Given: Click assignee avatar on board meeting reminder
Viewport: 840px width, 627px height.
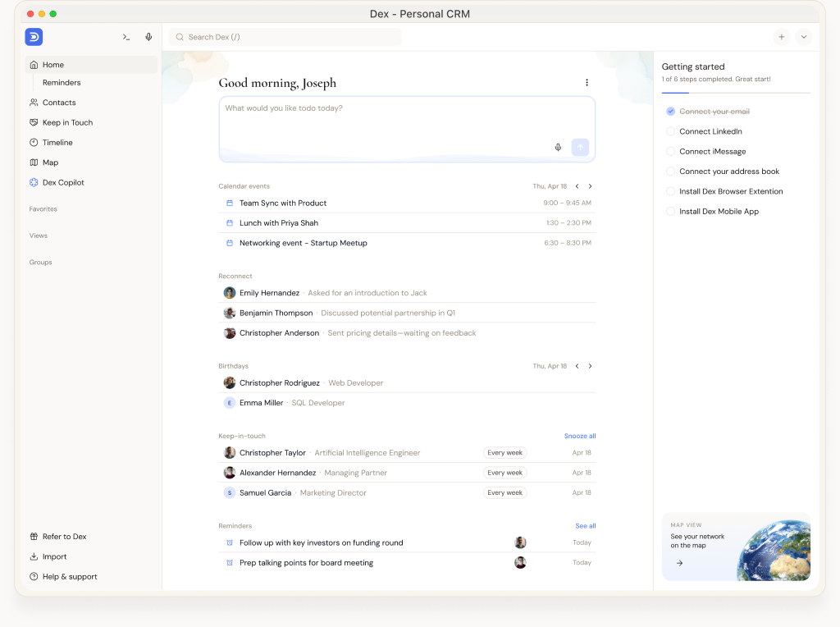Looking at the screenshot, I should tap(520, 563).
